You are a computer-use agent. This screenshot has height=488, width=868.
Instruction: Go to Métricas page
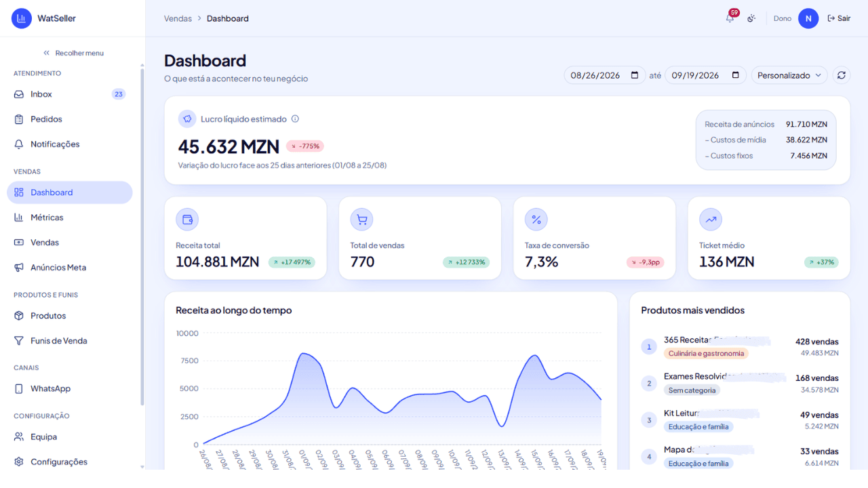coord(69,218)
